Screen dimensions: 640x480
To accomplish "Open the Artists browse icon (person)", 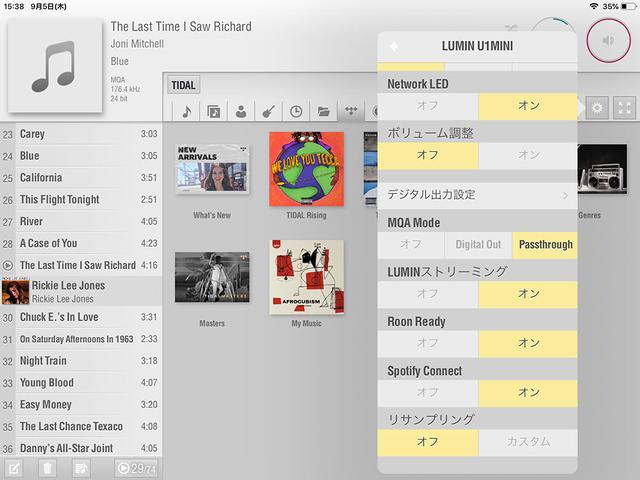I will 241,111.
